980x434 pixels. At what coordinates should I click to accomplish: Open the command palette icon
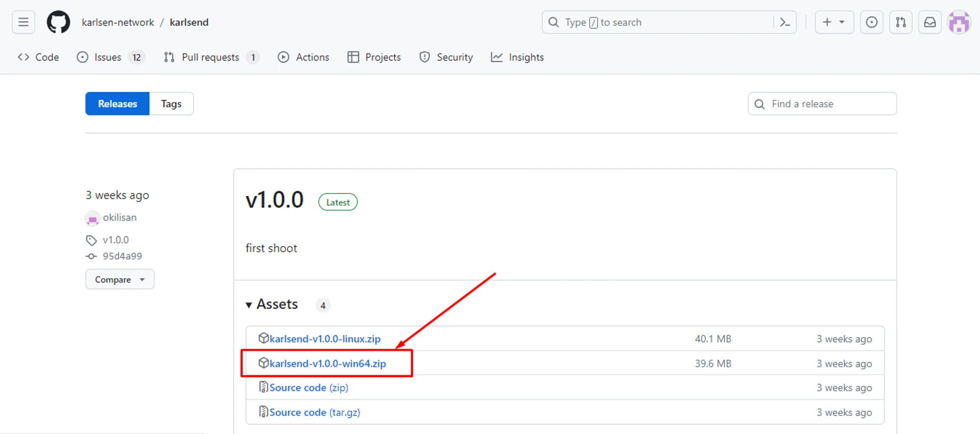point(785,23)
